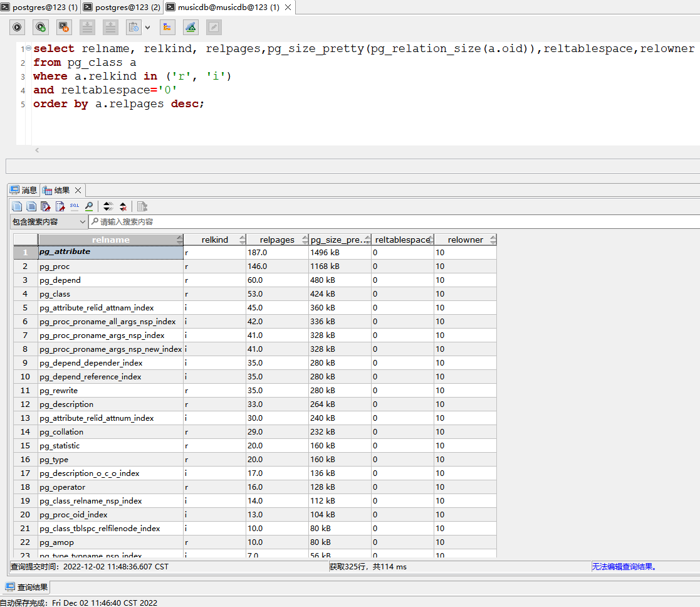Sort results by the relpages column sorter
Image resolution: width=700 pixels, height=607 pixels.
(305, 240)
